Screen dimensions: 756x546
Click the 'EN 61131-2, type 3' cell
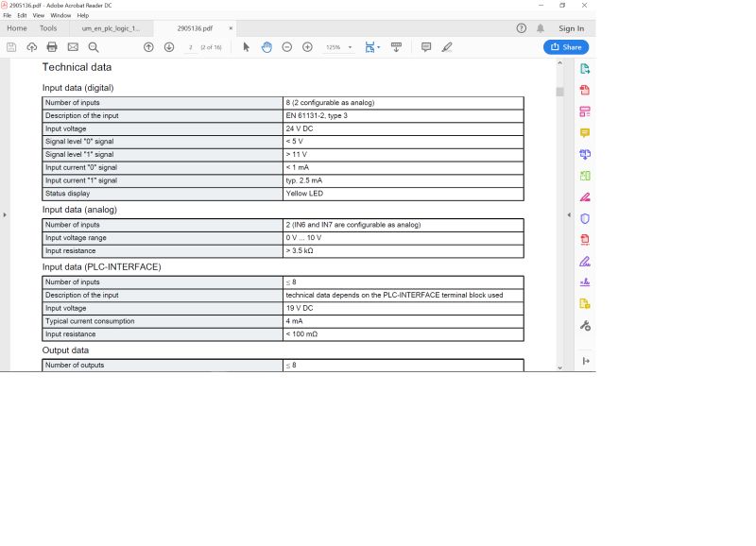pyautogui.click(x=404, y=115)
